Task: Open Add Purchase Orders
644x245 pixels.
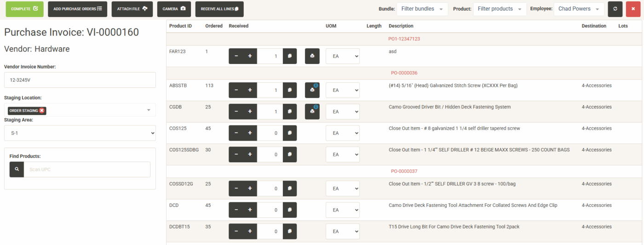Action: tap(77, 9)
